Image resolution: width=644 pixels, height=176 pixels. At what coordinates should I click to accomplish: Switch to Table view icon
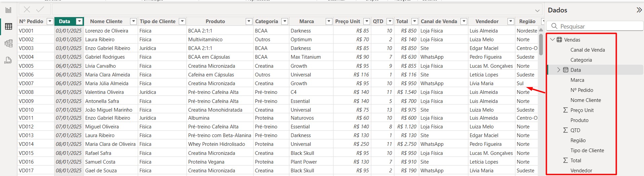8,26
